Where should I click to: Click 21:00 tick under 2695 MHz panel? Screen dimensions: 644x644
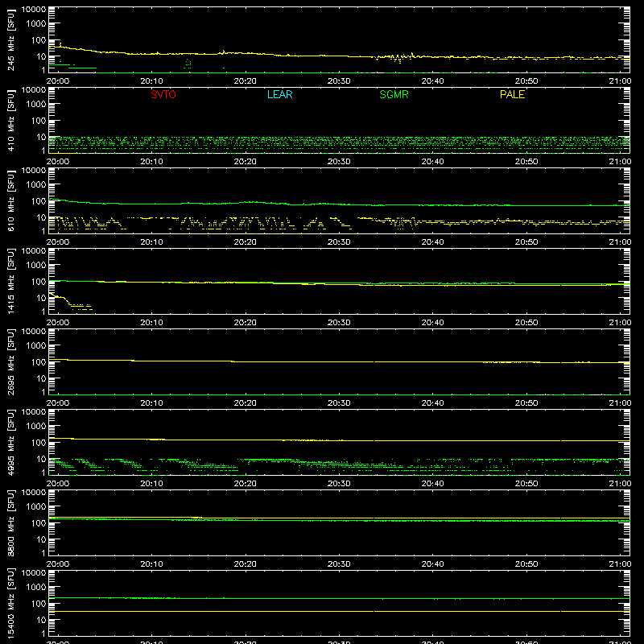[620, 403]
